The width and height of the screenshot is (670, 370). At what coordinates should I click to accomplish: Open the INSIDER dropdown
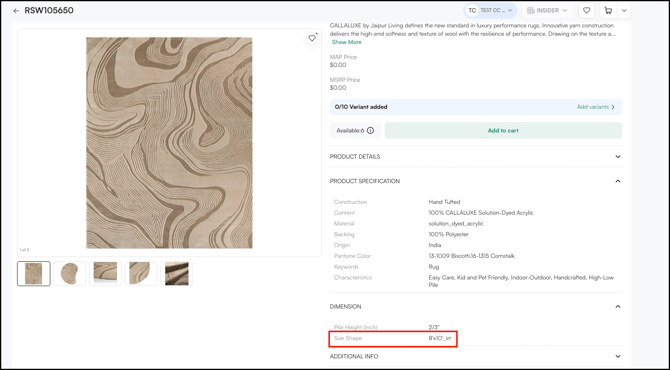(547, 10)
